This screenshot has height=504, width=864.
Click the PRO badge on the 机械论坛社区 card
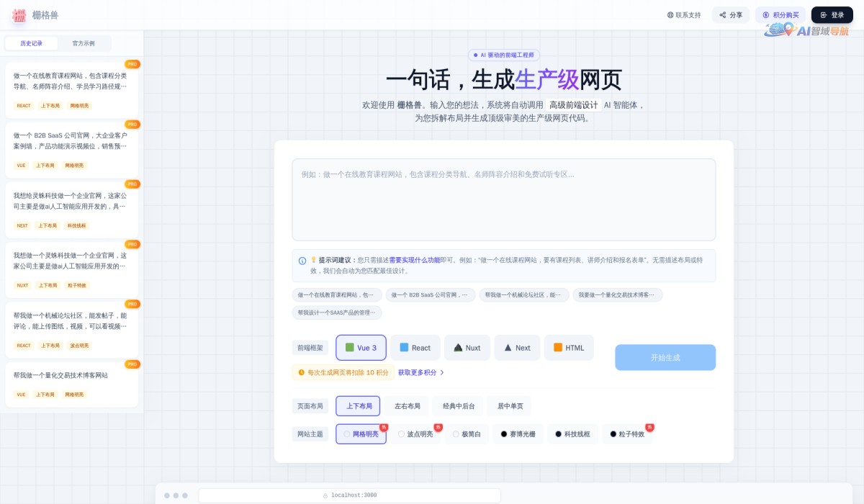tap(132, 304)
